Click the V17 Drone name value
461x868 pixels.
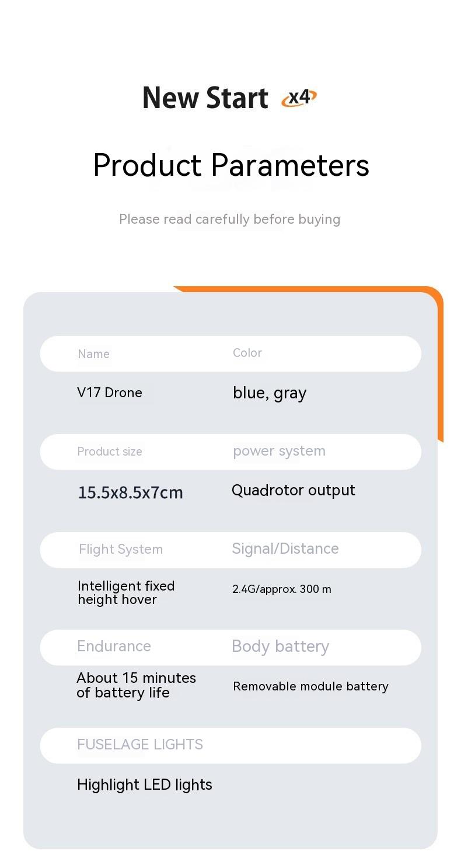pyautogui.click(x=110, y=393)
